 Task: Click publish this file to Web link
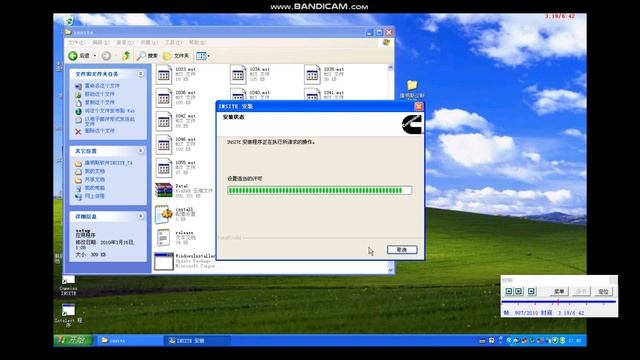coord(109,111)
